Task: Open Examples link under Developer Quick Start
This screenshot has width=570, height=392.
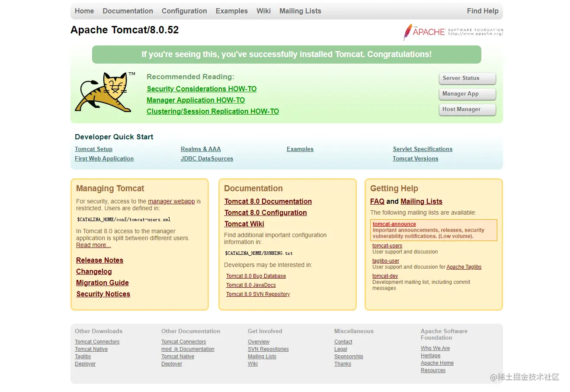Action: click(x=300, y=149)
